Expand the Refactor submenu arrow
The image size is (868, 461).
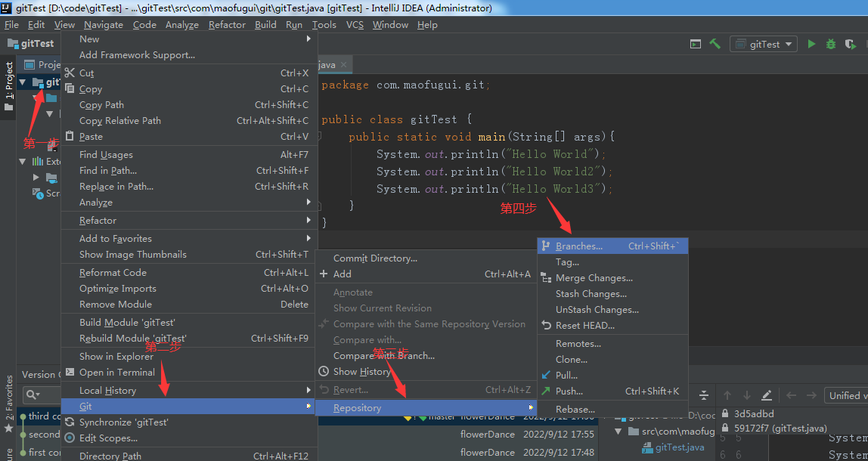pos(309,220)
